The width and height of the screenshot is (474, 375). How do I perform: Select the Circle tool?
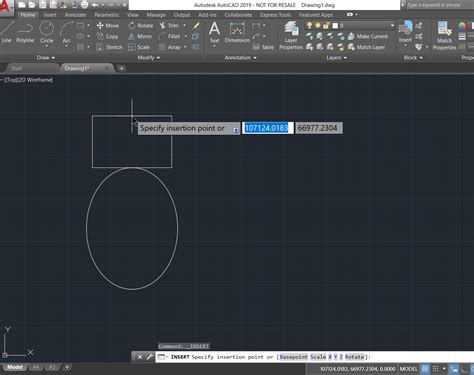click(47, 32)
